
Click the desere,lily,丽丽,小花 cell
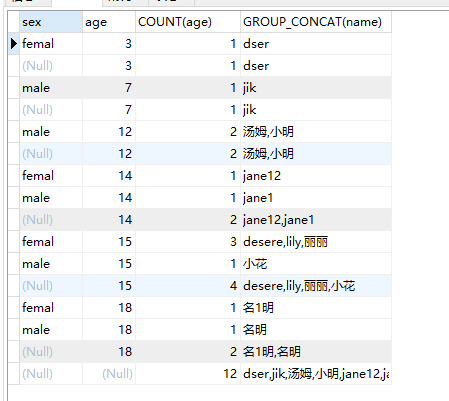(x=316, y=286)
